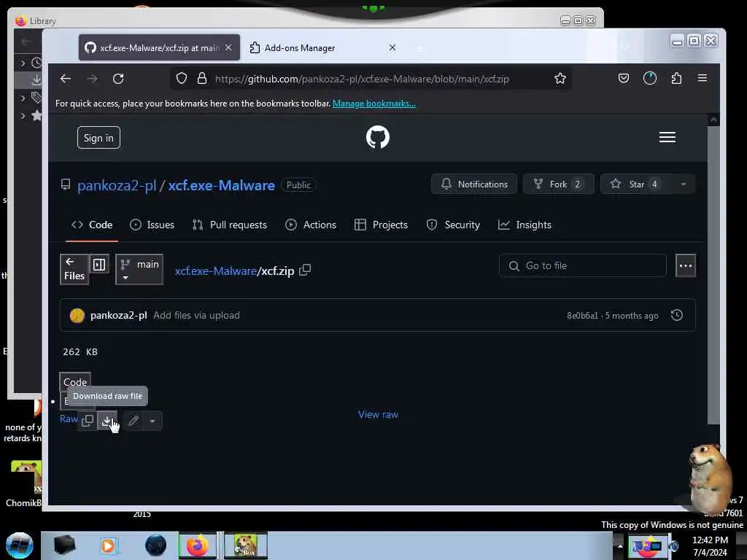Go to the GitHub home logo
Image resolution: width=747 pixels, height=560 pixels.
pyautogui.click(x=378, y=137)
